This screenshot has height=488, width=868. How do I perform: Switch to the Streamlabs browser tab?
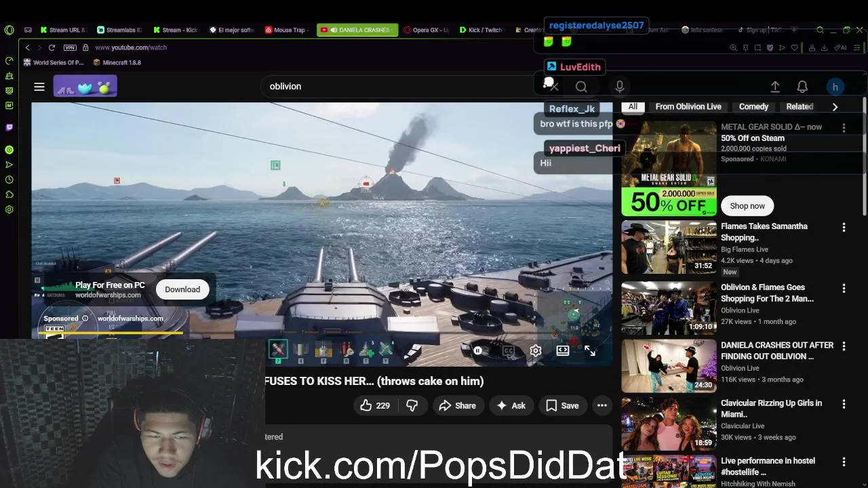click(119, 30)
